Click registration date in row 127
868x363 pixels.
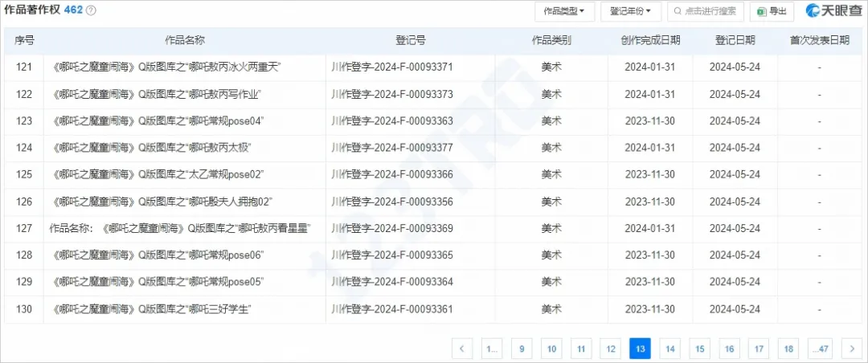tap(735, 229)
